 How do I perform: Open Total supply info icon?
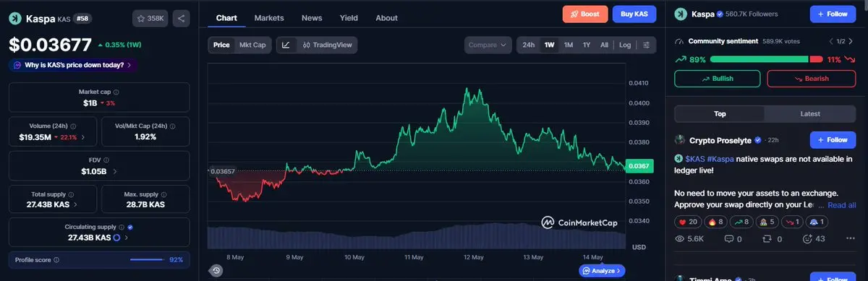tap(70, 194)
